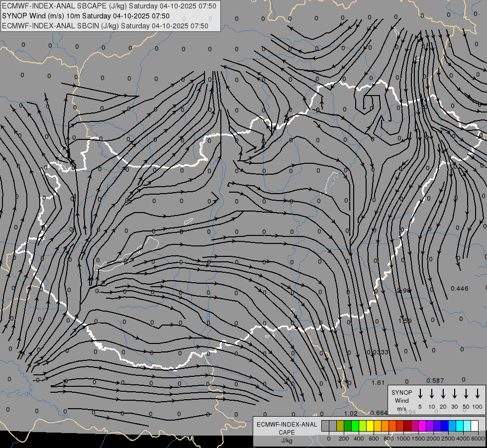Select the white CAPE legend swatch
The image size is (487, 448).
click(x=475, y=426)
